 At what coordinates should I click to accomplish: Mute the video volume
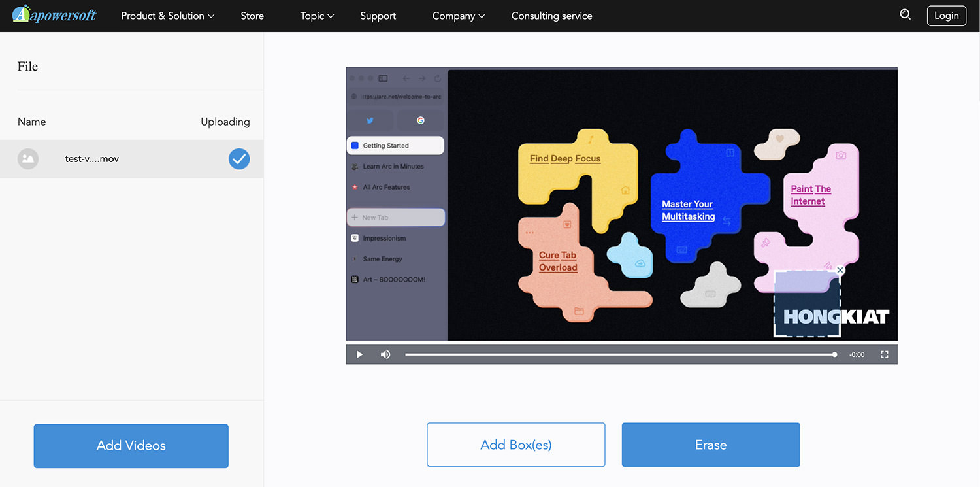[385, 354]
